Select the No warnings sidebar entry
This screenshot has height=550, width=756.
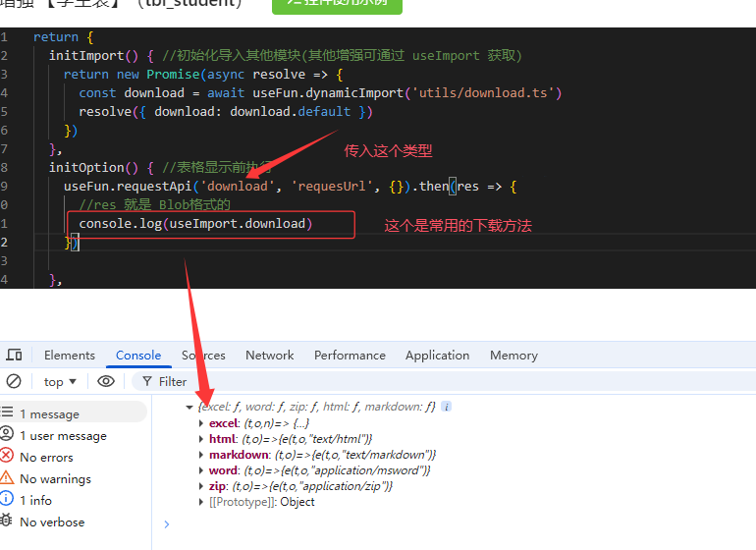(x=54, y=478)
